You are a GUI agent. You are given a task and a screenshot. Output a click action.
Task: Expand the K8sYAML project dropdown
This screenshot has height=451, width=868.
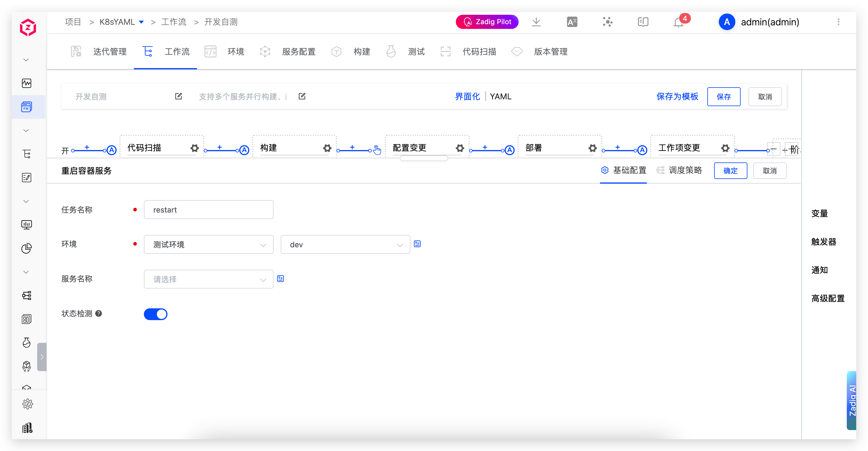click(142, 22)
